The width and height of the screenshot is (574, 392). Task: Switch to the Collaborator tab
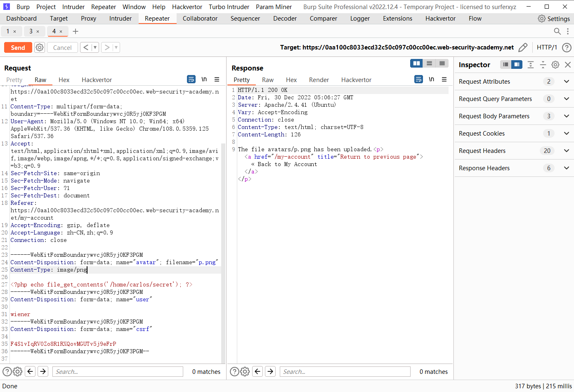coord(200,19)
